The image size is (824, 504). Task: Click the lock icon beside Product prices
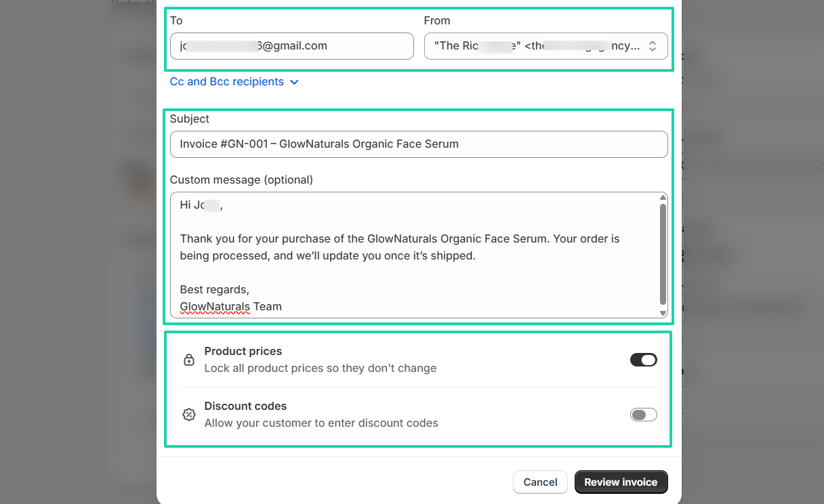click(x=189, y=360)
